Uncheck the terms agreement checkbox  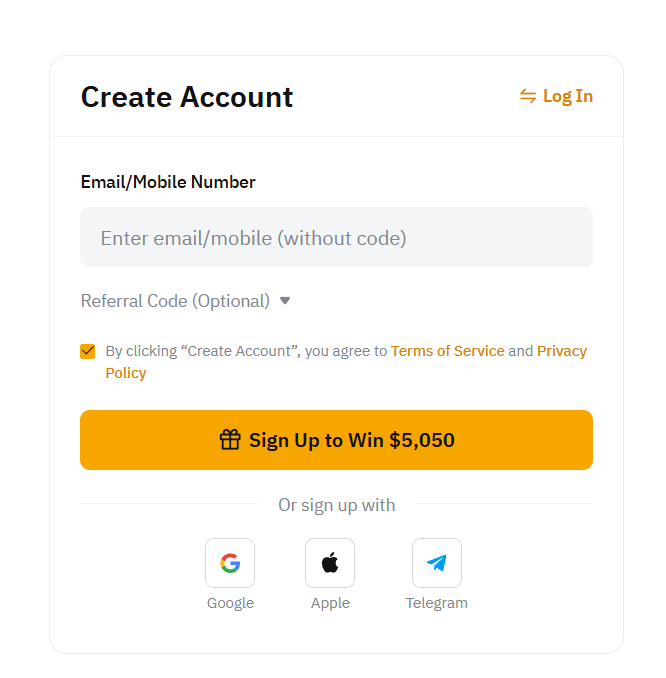click(x=88, y=351)
